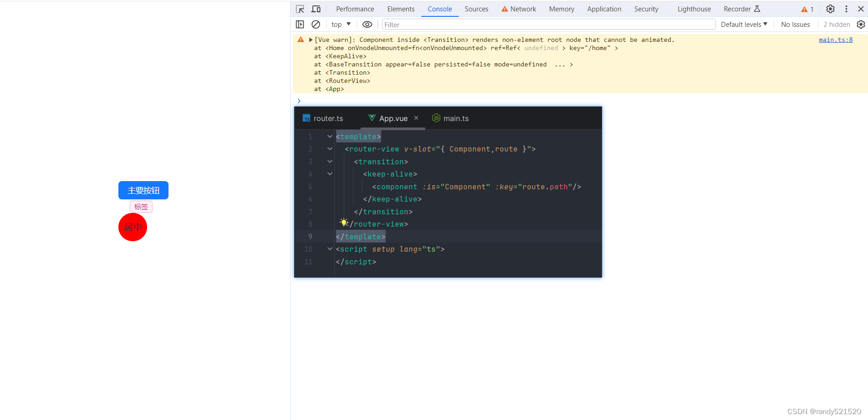Click the line number 9 in gutter

310,237
